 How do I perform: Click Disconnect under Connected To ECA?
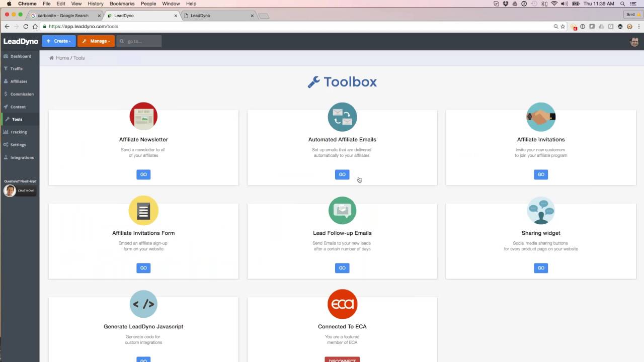[342, 359]
